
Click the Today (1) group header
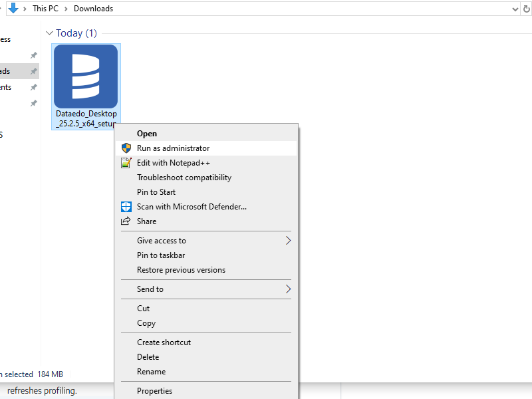[76, 33]
